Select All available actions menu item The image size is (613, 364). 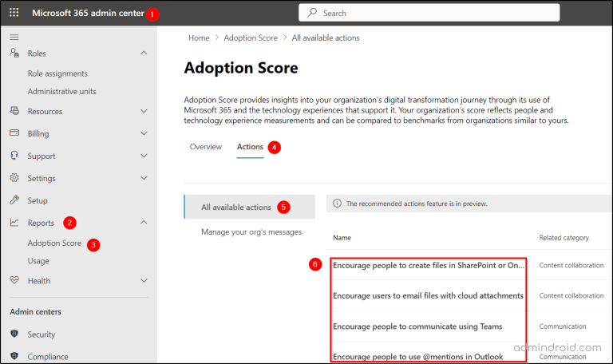(x=249, y=207)
